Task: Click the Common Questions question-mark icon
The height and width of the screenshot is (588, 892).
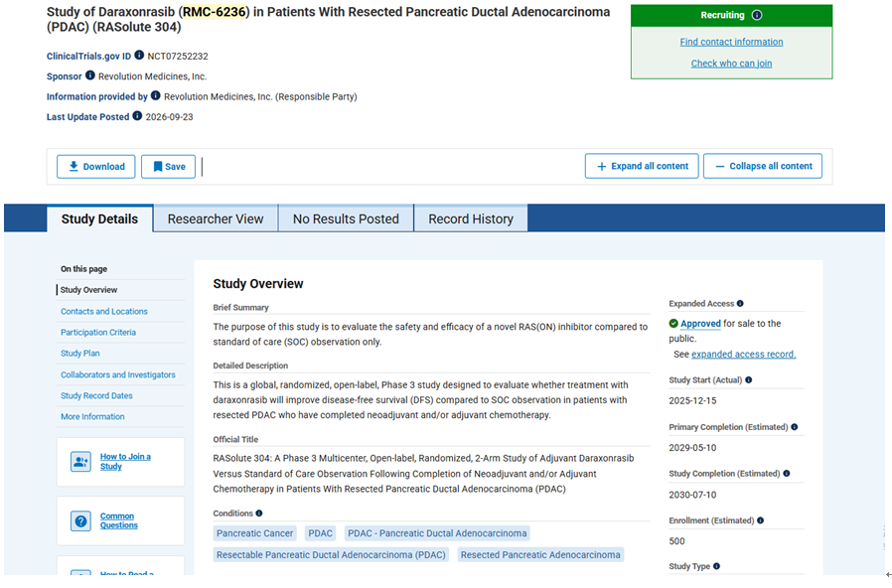Action: click(80, 520)
